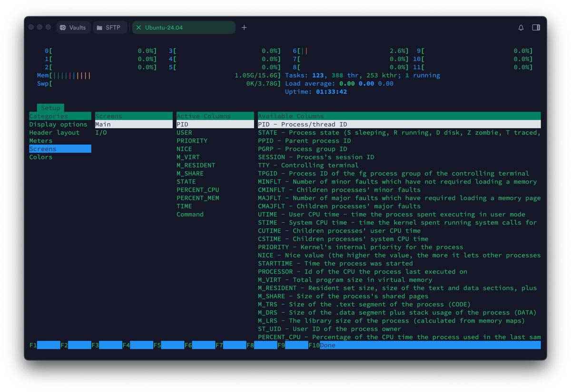This screenshot has width=571, height=392.
Task: Choose the Display options category
Action: point(60,124)
